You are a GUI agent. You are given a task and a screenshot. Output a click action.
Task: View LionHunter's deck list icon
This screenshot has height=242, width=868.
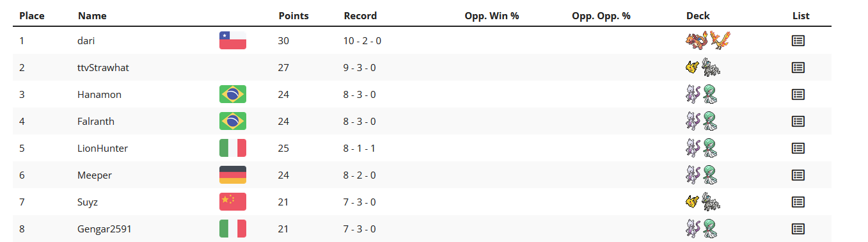coord(798,148)
